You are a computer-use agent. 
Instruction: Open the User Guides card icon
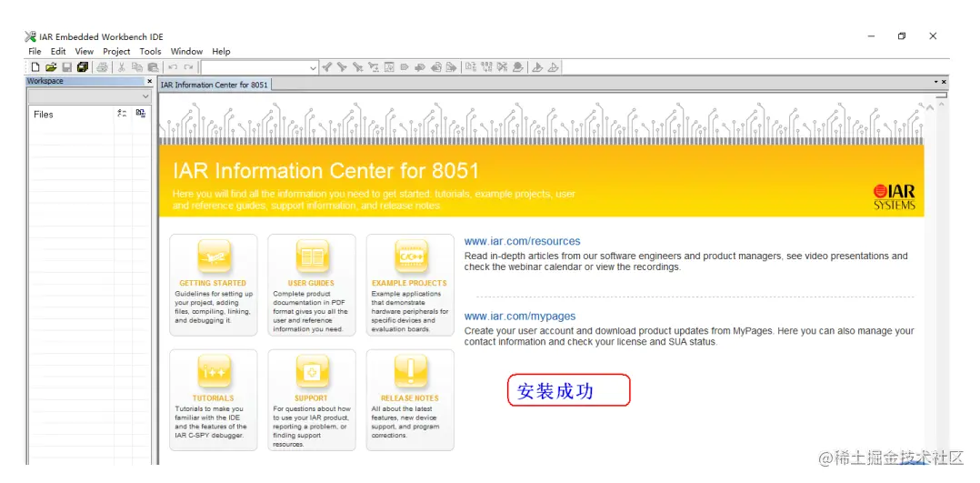pyautogui.click(x=312, y=257)
